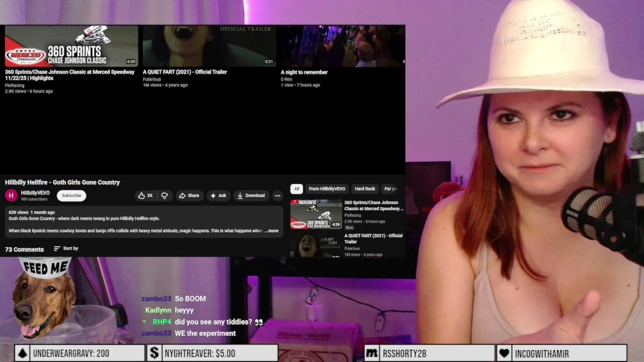This screenshot has width=644, height=362.
Task: Open sidebar 360 Sprints recommended thumbnail
Action: tap(316, 214)
